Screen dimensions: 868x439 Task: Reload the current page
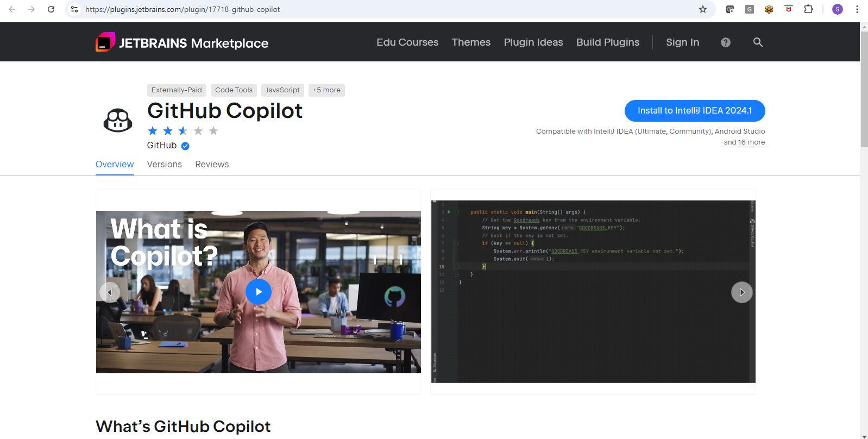(51, 9)
